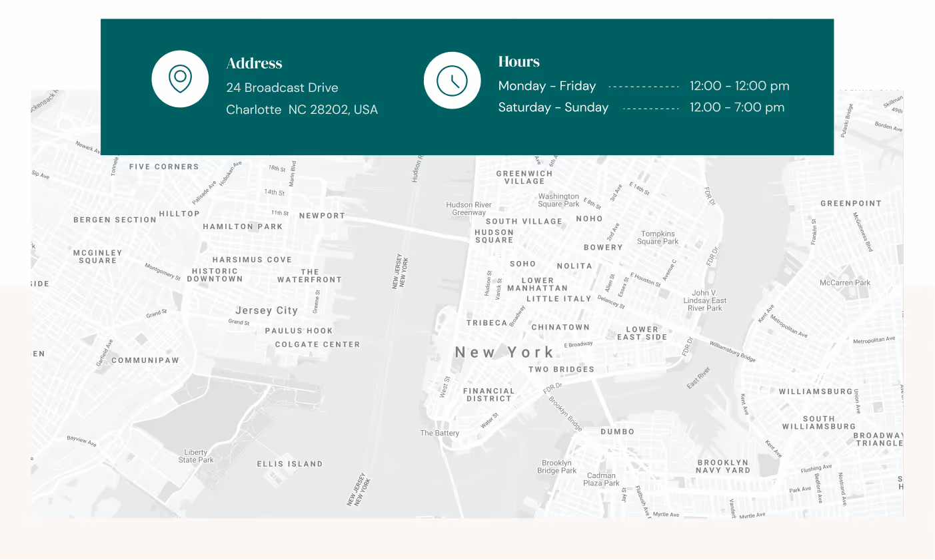Click the Hours heading
This screenshot has height=560, width=935.
tap(518, 61)
